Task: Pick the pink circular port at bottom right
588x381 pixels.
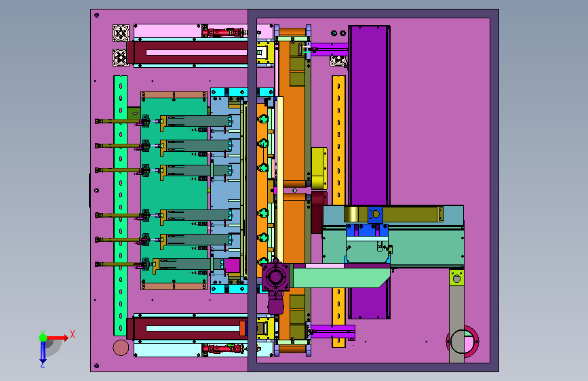Action: tap(463, 341)
